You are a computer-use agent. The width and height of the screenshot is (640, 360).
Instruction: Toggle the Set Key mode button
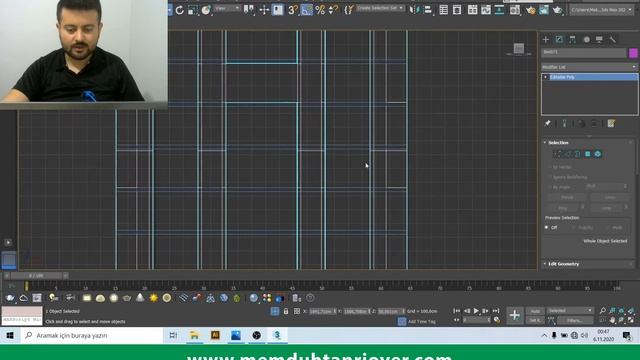point(535,320)
